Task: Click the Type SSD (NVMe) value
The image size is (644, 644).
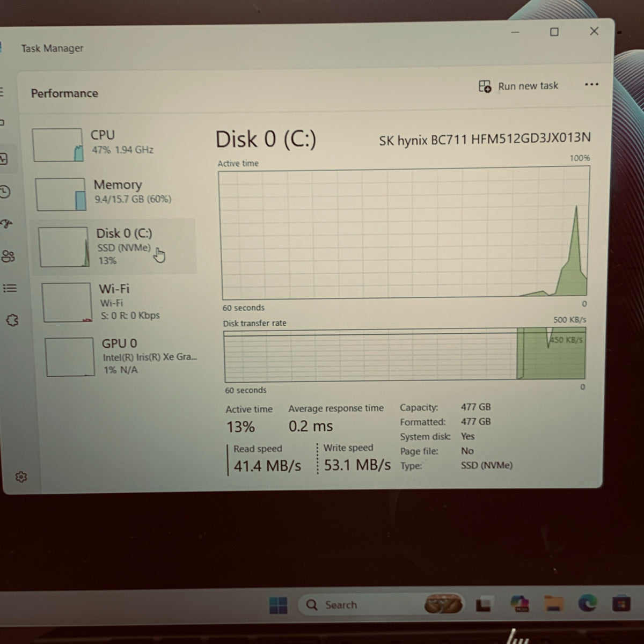Action: (x=487, y=465)
